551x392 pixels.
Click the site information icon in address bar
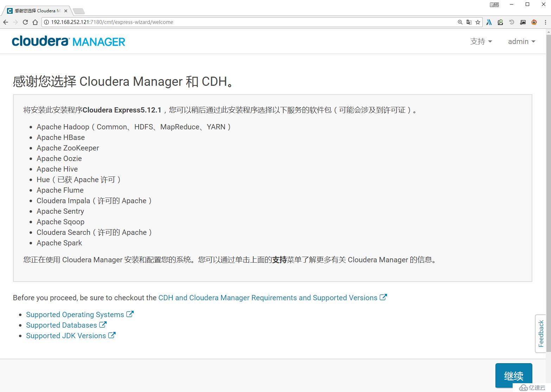click(x=46, y=22)
